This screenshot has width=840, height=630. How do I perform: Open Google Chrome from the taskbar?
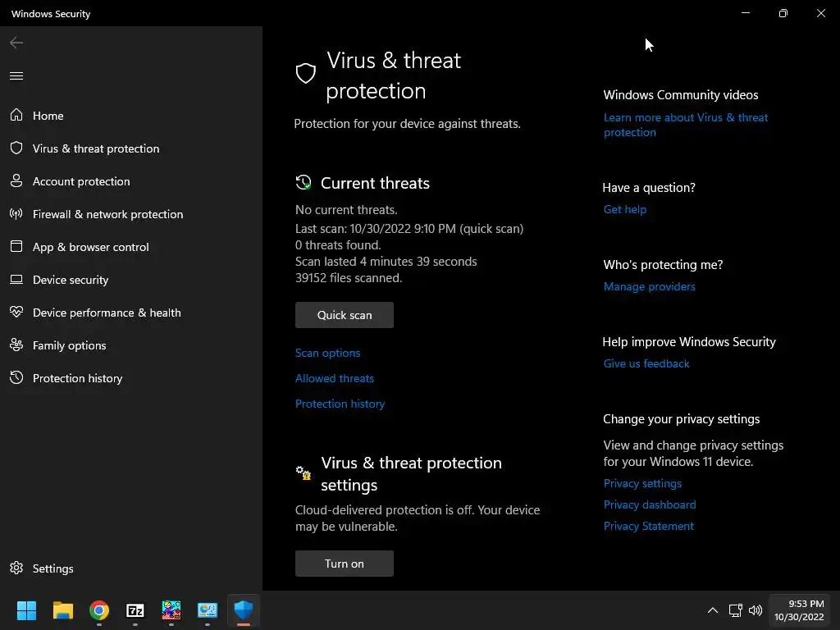tap(99, 610)
